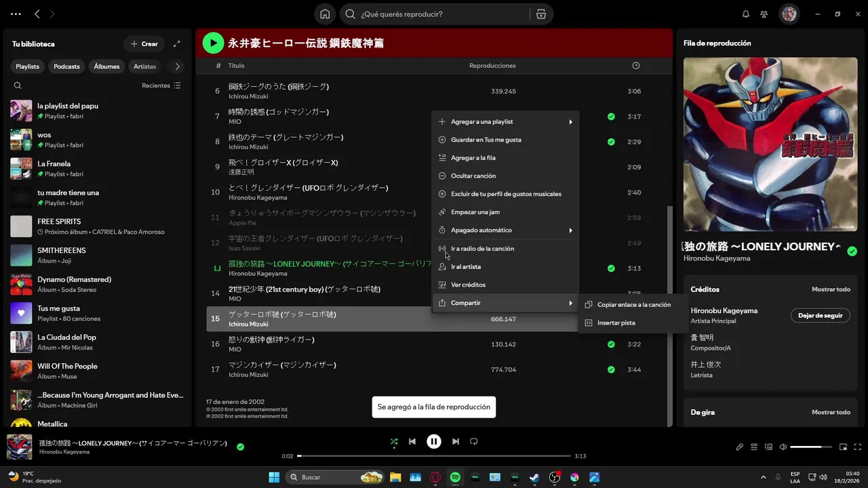Select Ver créditos

[506, 285]
